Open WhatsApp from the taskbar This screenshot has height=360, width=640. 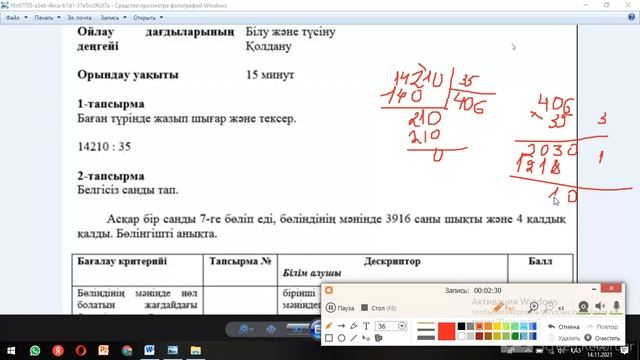(x=35, y=351)
